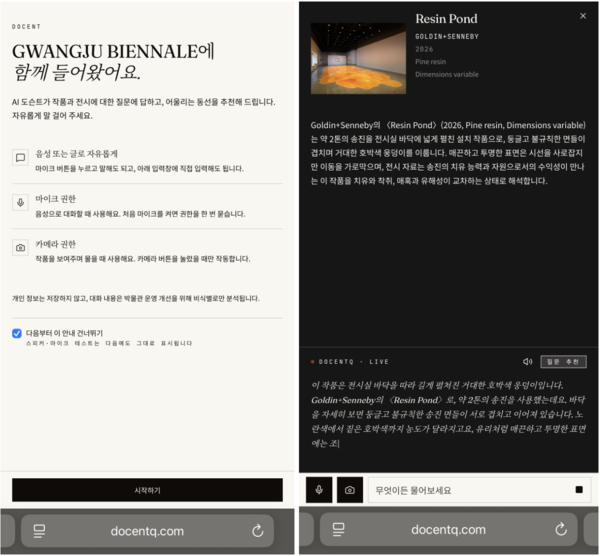Click the 시작하기 start button
The image size is (600, 556).
(147, 490)
